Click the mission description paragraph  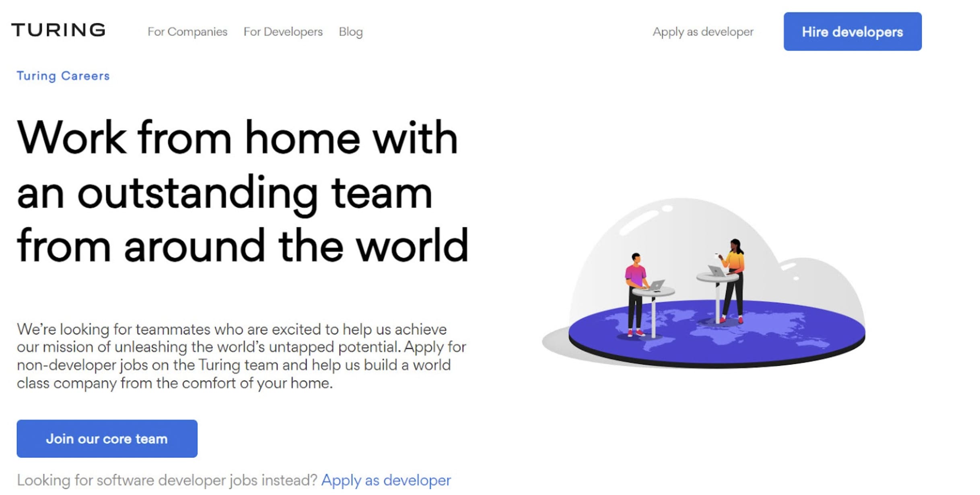[x=241, y=356]
